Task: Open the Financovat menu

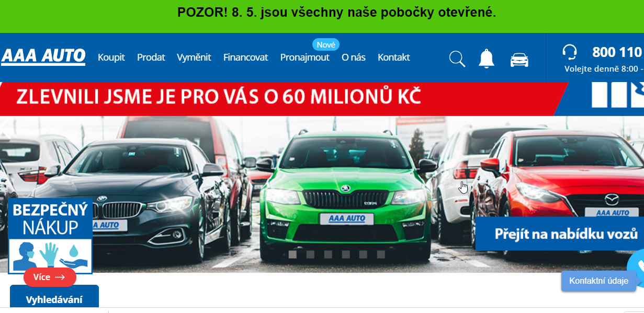Action: point(246,57)
